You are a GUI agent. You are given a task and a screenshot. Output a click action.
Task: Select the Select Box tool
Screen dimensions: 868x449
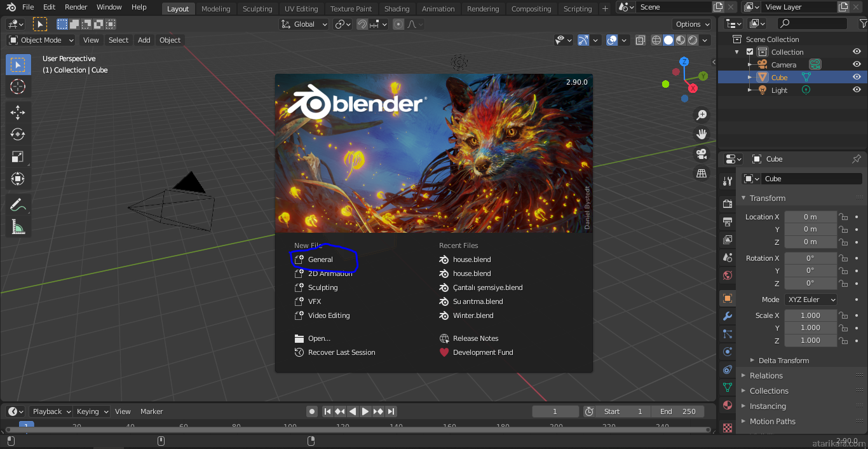[18, 65]
